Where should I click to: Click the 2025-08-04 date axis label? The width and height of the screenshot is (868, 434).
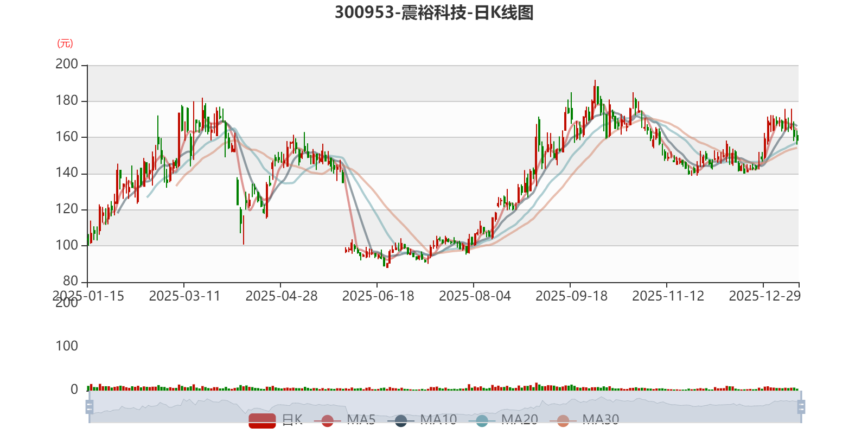[475, 296]
